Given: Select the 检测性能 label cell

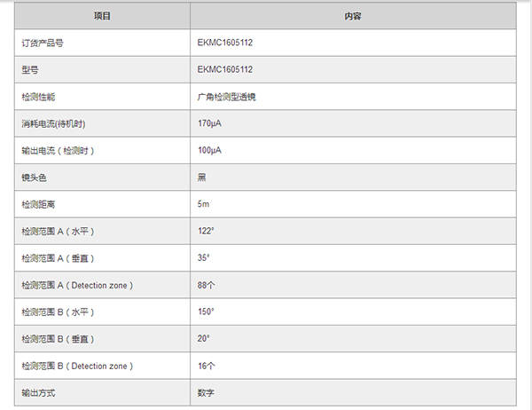Looking at the screenshot, I should (39, 96).
